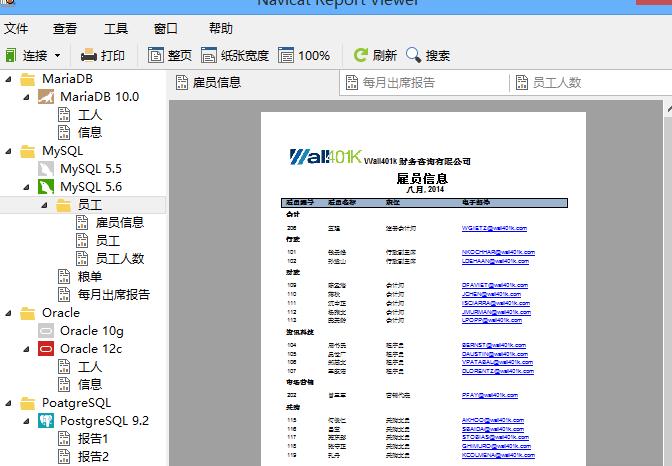
Task: Click the 员工人数 tab document icon
Action: 522,82
